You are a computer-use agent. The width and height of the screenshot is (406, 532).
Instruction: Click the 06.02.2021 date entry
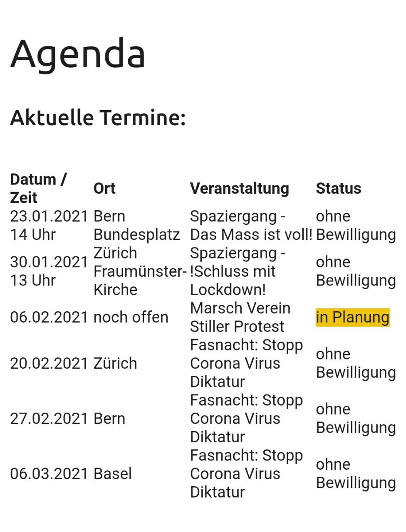point(49,317)
